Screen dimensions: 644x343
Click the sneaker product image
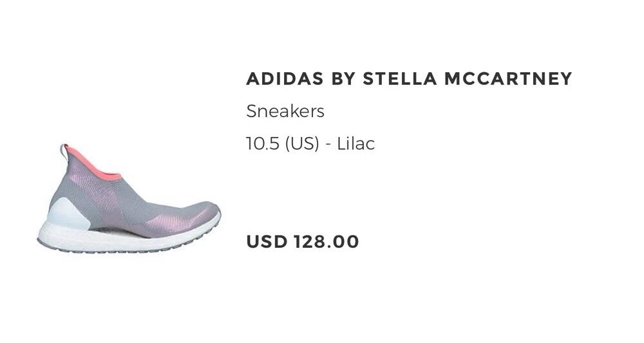(x=129, y=199)
